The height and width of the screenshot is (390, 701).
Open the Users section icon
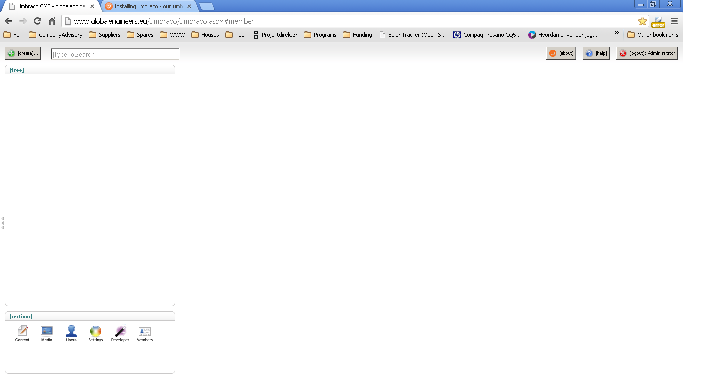(71, 333)
